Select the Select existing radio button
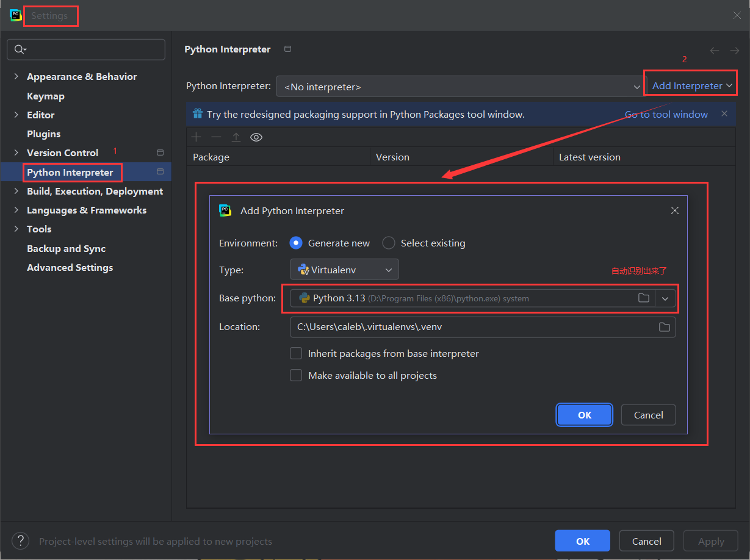Image resolution: width=750 pixels, height=560 pixels. pos(389,243)
